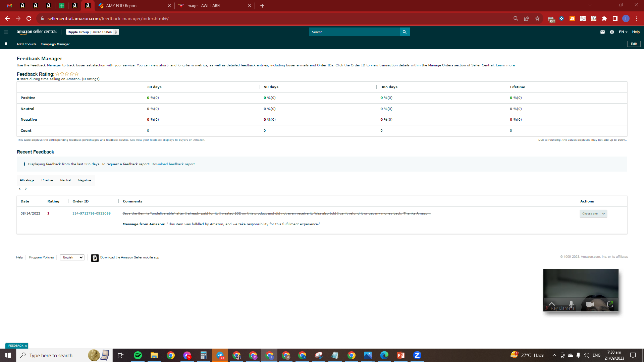Click the Amazon Seller Central logo

coord(37,32)
